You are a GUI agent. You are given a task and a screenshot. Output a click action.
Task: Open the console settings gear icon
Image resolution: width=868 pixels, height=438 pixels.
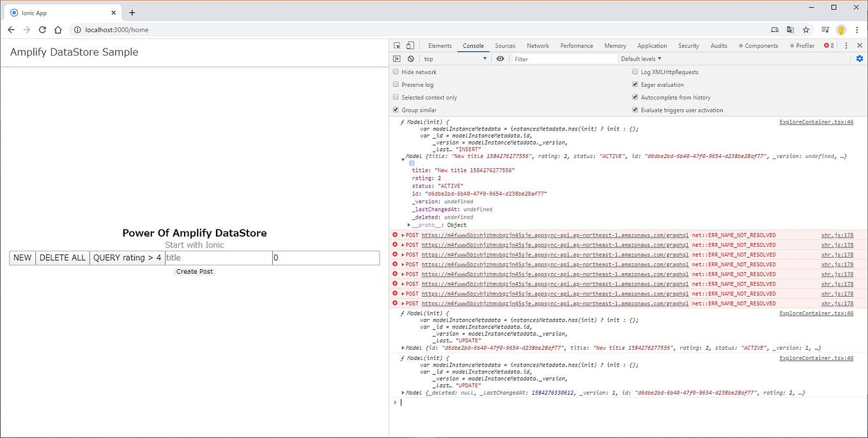click(860, 58)
